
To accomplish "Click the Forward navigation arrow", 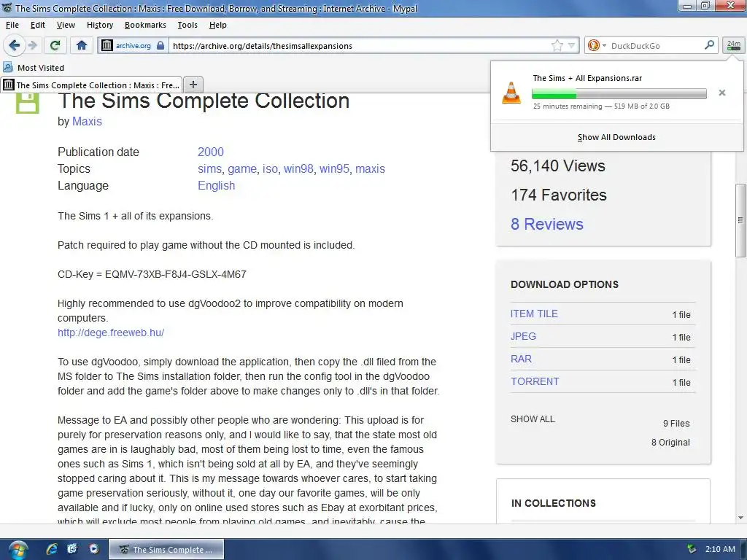I will [x=32, y=45].
